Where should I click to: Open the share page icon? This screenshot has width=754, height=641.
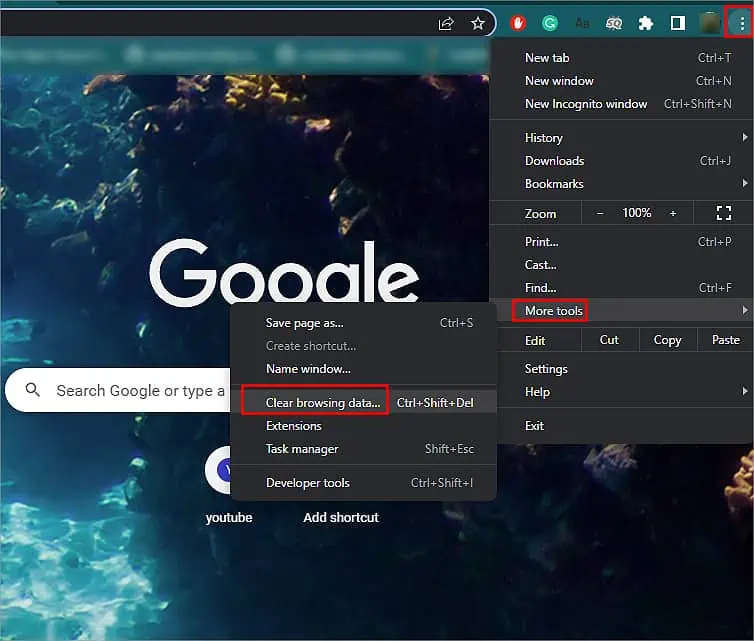tap(446, 23)
